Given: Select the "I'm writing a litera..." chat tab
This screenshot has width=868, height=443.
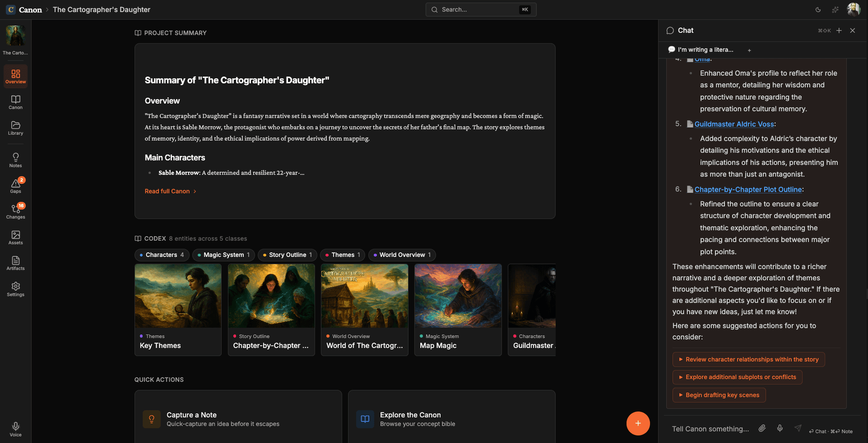Looking at the screenshot, I should [x=701, y=50].
